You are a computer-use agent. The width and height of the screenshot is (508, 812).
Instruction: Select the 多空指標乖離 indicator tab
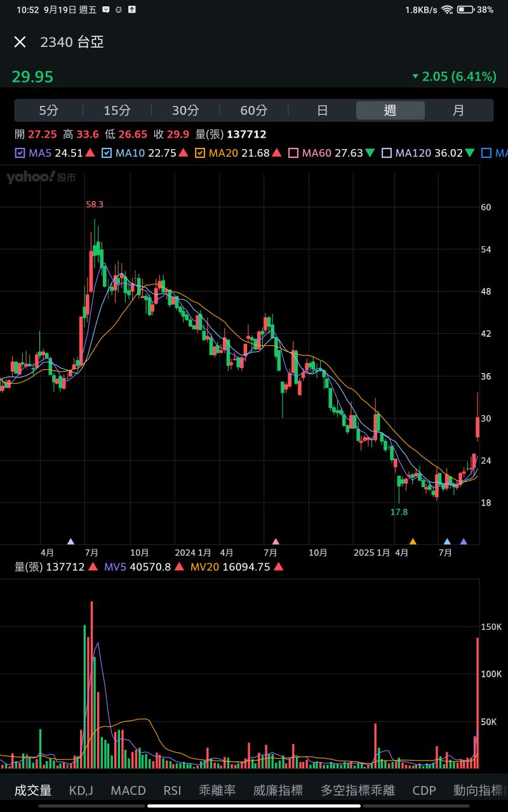click(358, 790)
